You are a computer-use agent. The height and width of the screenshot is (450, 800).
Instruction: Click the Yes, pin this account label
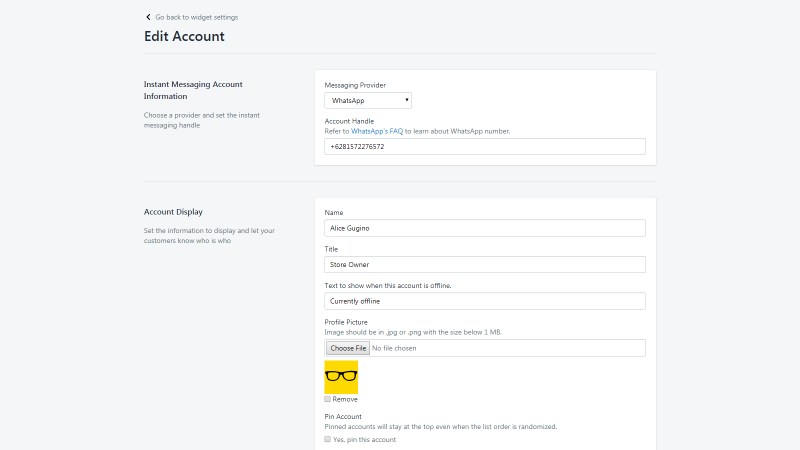point(364,440)
